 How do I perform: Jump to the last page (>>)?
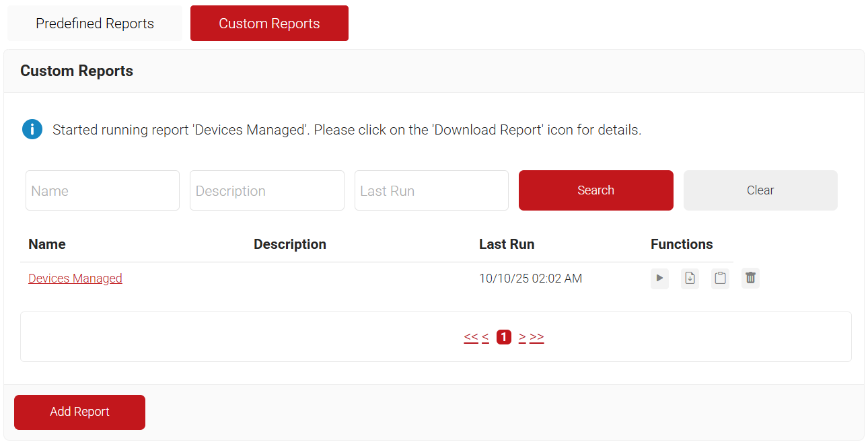pos(537,337)
